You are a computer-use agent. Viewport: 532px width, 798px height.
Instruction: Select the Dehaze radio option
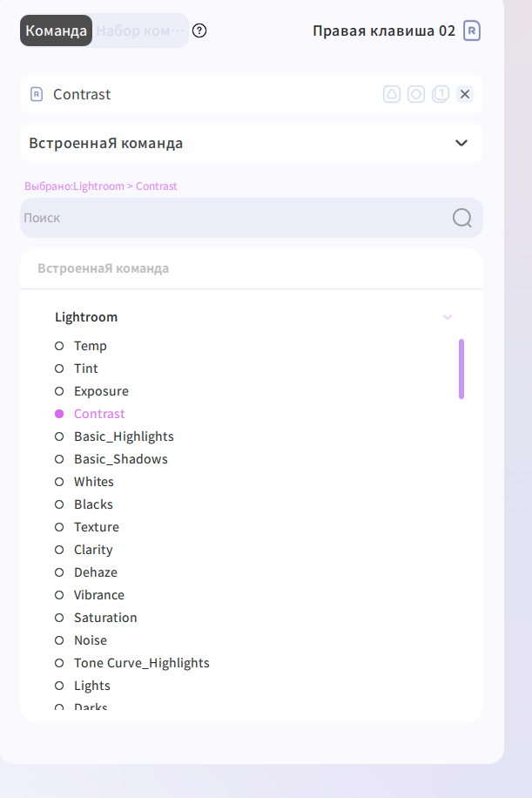(x=59, y=572)
